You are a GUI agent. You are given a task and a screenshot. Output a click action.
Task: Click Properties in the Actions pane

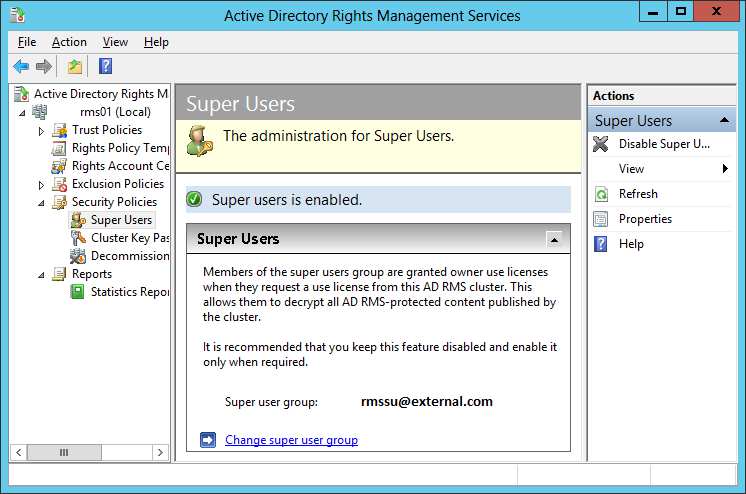tap(645, 219)
